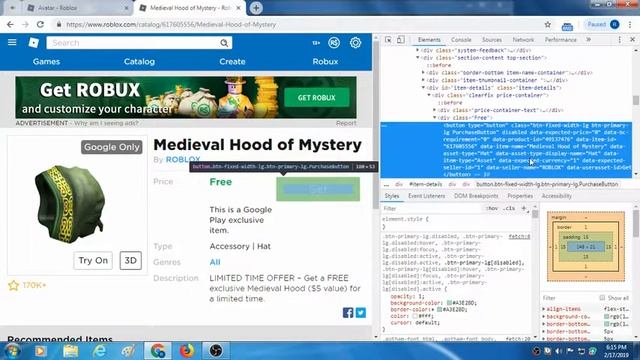Show more DevTools tabs chevron
The height and width of the screenshot is (360, 640).
tap(589, 40)
